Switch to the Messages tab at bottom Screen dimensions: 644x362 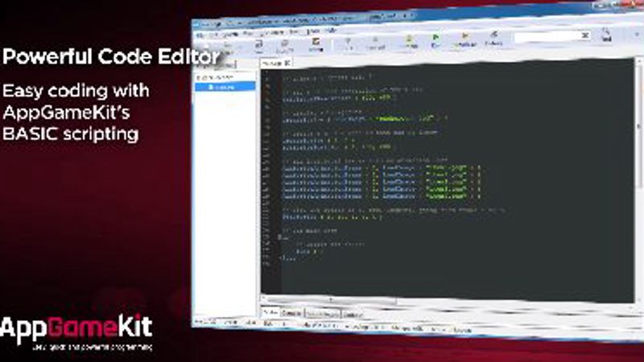click(x=323, y=314)
